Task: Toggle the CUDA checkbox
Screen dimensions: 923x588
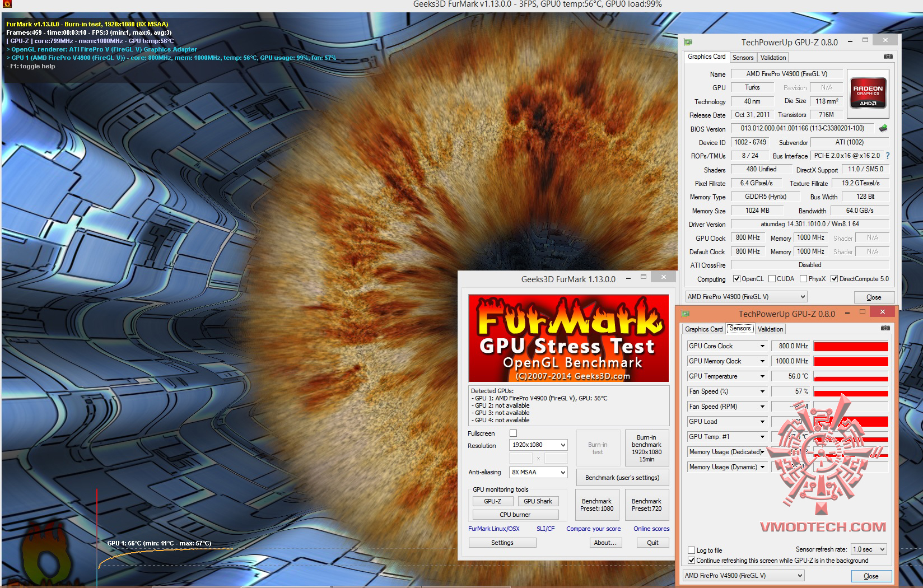Action: point(772,279)
